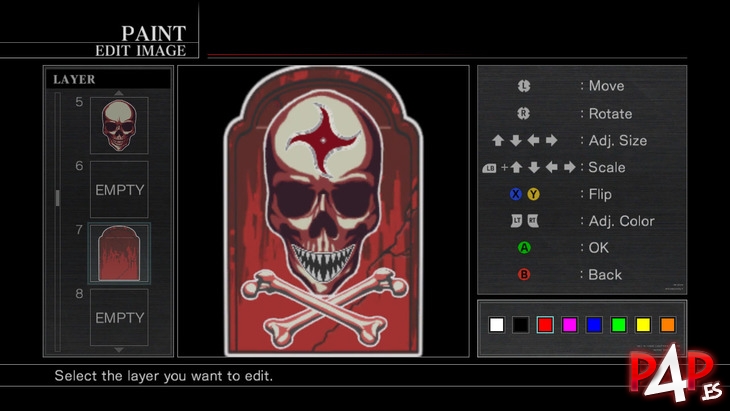This screenshot has height=411, width=730.
Task: Click the right stick Rotate icon
Action: [x=524, y=113]
